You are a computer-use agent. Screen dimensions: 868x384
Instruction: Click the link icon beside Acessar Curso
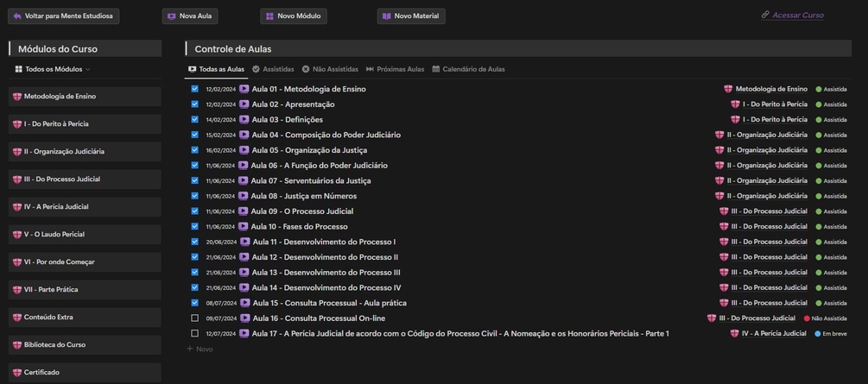[x=765, y=15]
